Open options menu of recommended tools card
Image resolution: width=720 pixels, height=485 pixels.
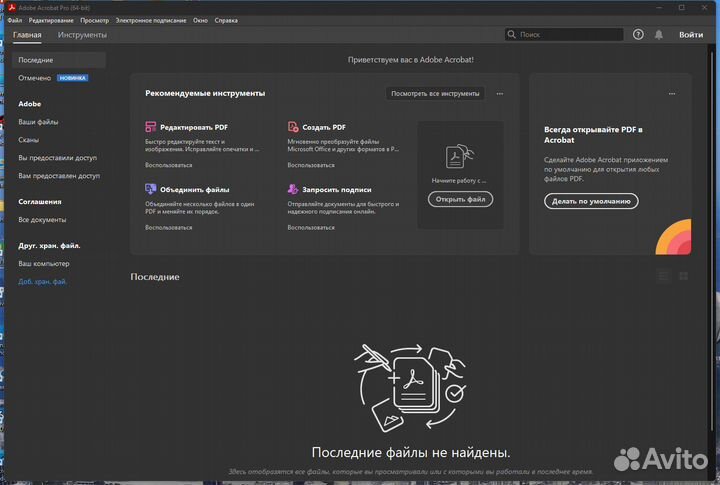click(500, 94)
